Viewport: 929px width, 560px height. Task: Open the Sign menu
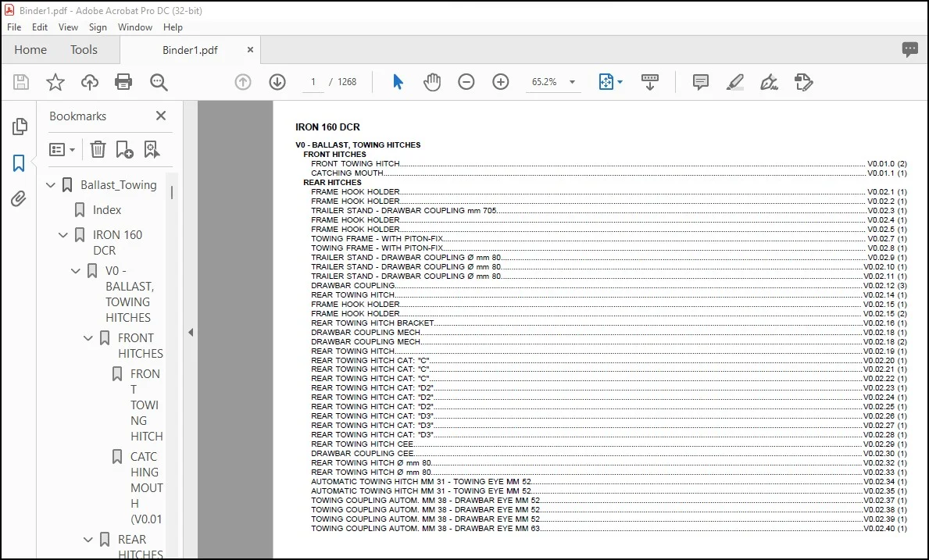pos(98,27)
